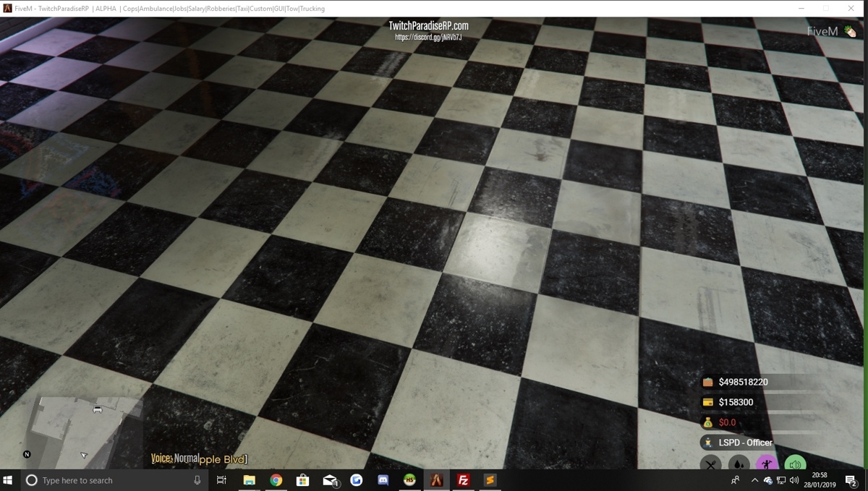Open the system volume control
The image size is (868, 491).
coord(794,480)
